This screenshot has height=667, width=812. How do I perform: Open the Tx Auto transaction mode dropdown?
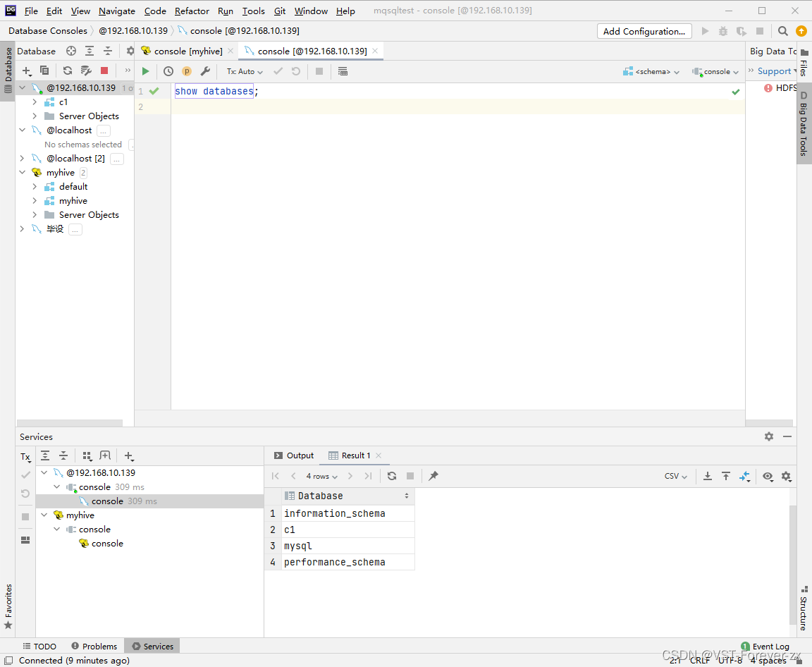(x=244, y=71)
